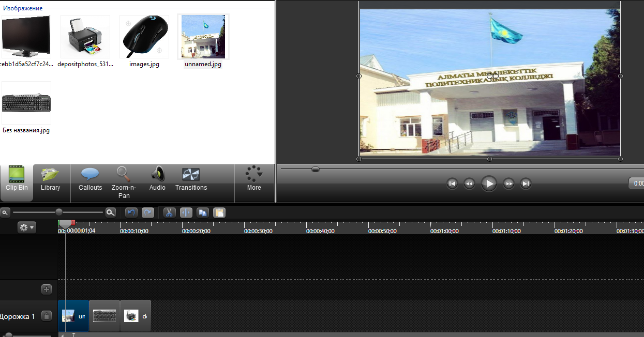Play the preview video
The width and height of the screenshot is (644, 337).
pos(489,183)
